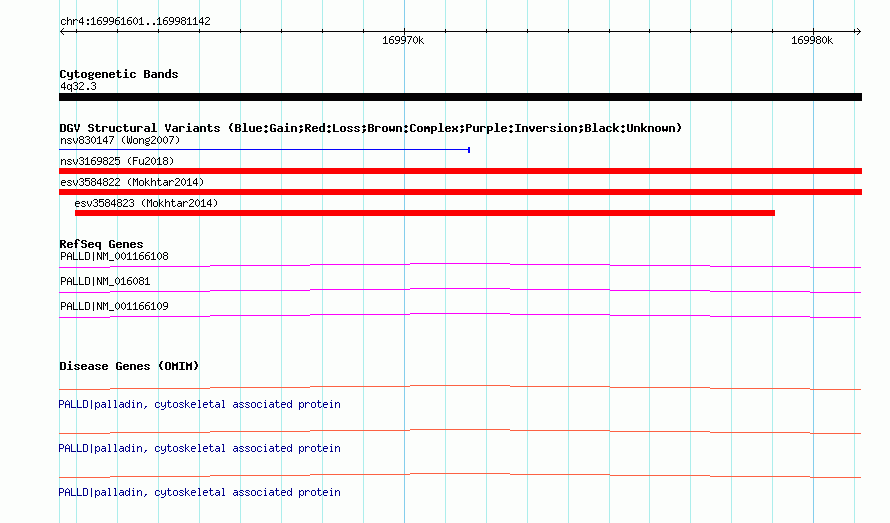Click the nsv3169825 (Fu2018) variant label

[x=117, y=161]
